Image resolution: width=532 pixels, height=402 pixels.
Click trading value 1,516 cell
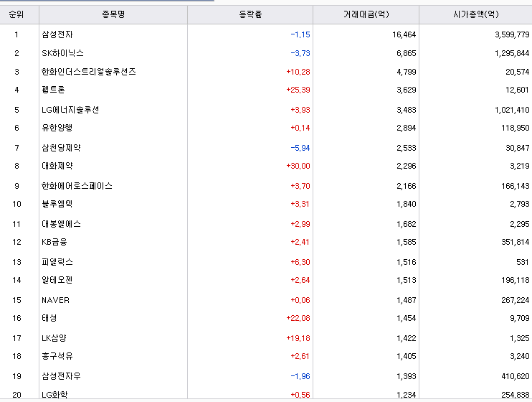pyautogui.click(x=406, y=262)
